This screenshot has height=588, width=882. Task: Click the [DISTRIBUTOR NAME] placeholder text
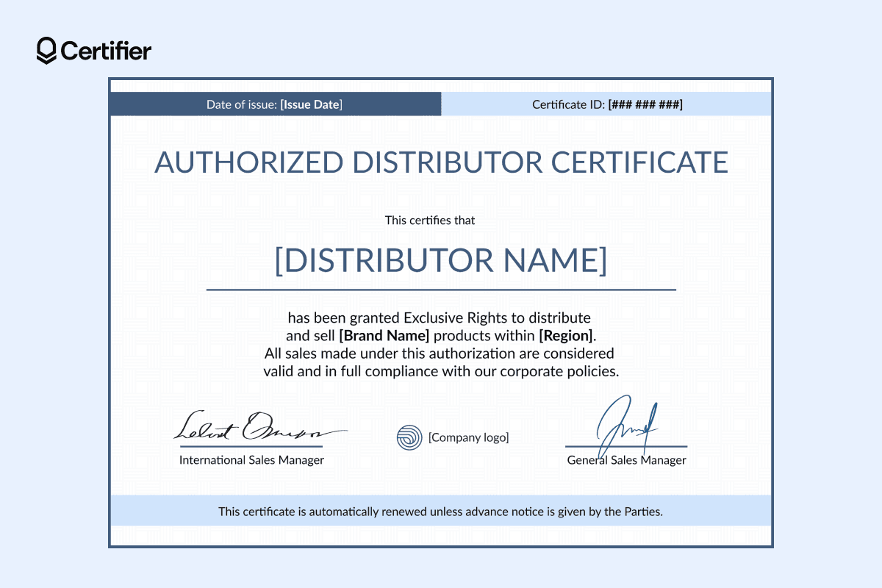click(x=441, y=260)
